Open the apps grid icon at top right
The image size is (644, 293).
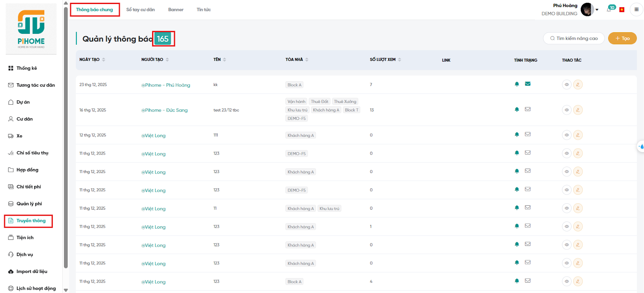636,10
